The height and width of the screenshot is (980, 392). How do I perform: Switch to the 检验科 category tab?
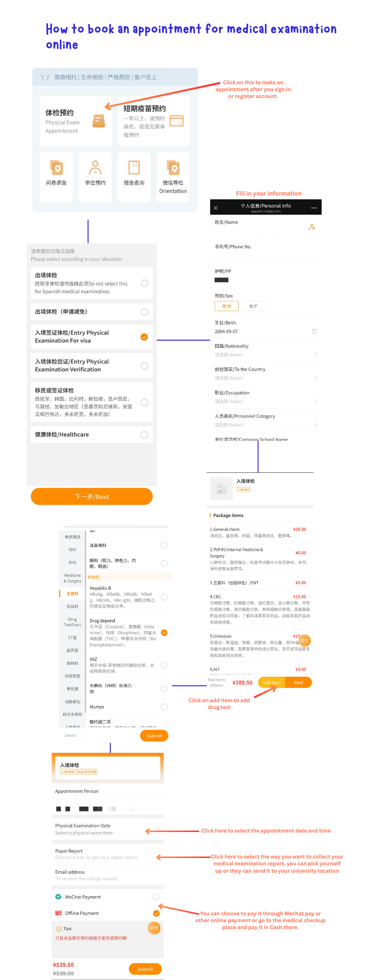[x=73, y=606]
